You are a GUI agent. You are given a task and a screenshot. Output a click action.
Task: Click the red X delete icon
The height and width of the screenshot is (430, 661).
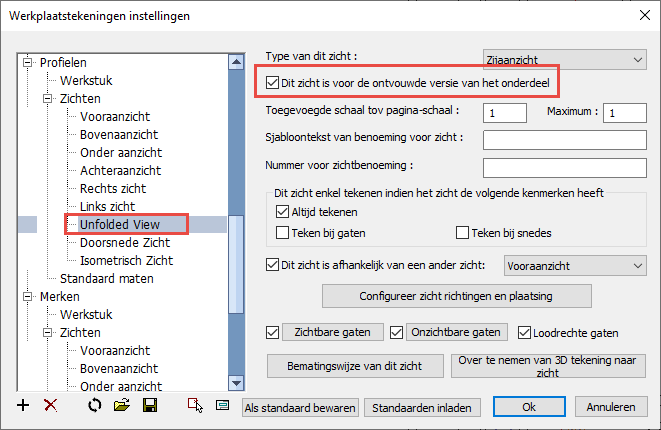click(51, 405)
